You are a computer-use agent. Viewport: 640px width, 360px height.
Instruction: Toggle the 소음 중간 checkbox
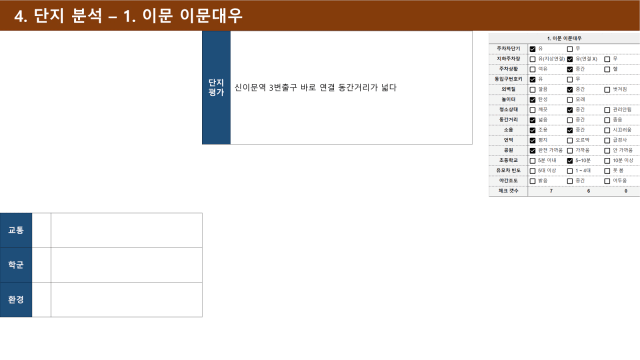pos(570,130)
